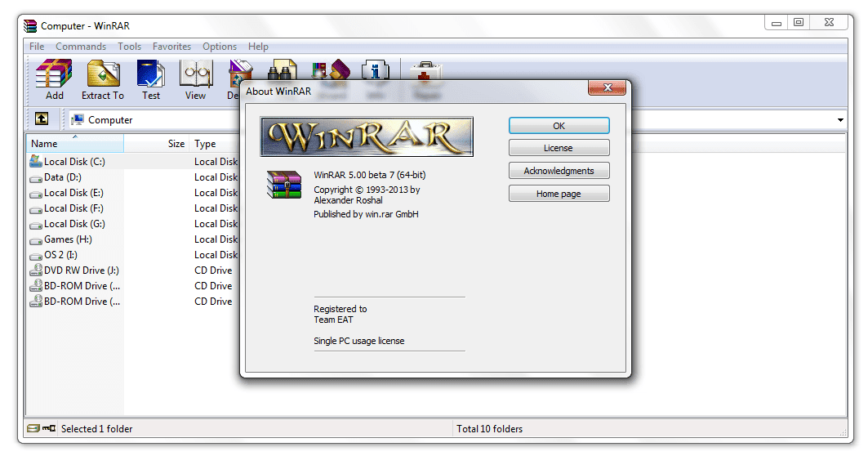The image size is (868, 456).
Task: Sort by the Name column header
Action: (75, 144)
